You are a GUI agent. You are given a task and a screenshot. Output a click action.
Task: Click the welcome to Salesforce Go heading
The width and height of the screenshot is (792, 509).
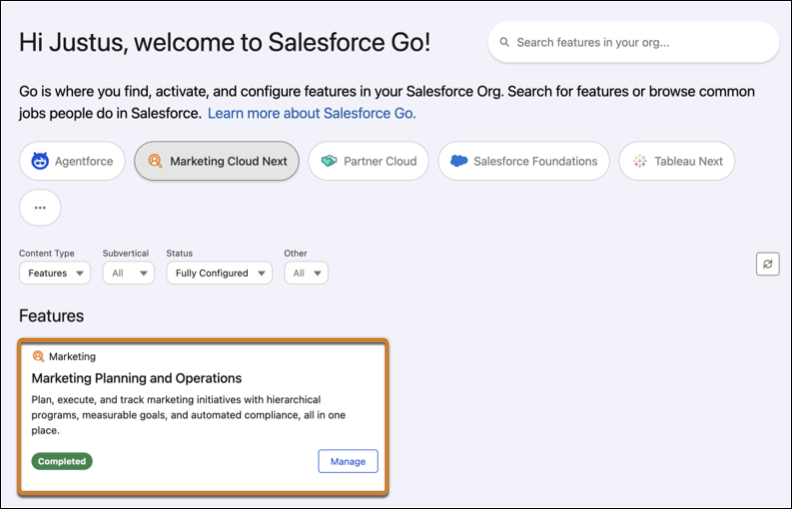click(225, 42)
